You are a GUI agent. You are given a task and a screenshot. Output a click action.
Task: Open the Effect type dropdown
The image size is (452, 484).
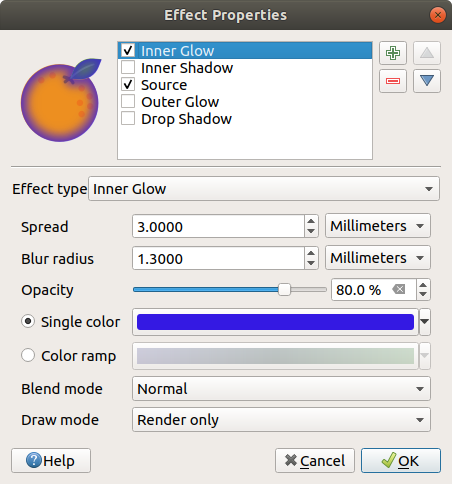pyautogui.click(x=264, y=189)
